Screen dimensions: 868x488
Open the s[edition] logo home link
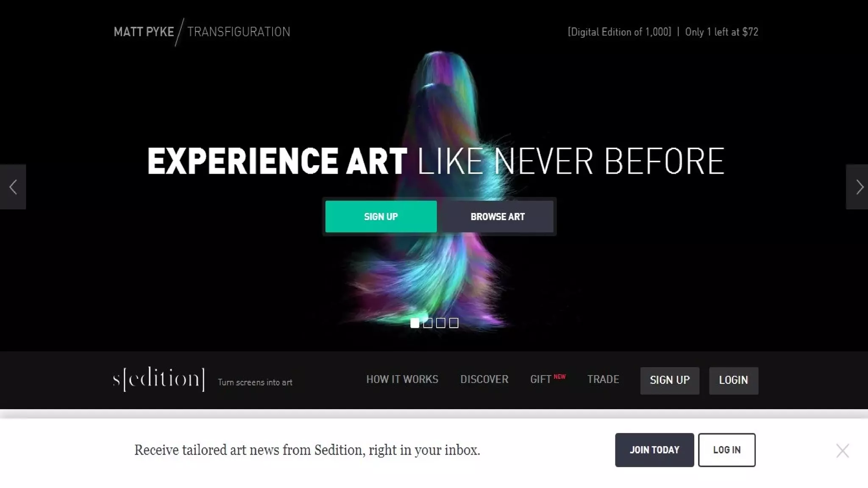pyautogui.click(x=159, y=380)
